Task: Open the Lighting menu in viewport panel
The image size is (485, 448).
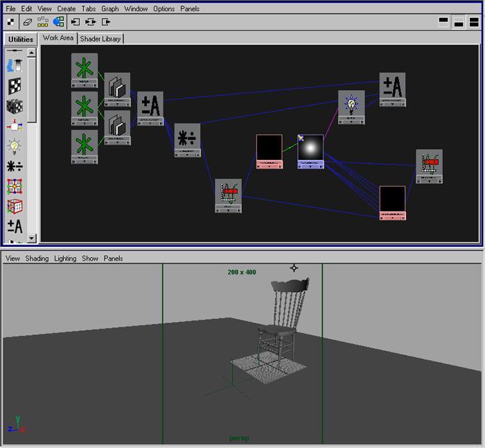Action: click(65, 258)
